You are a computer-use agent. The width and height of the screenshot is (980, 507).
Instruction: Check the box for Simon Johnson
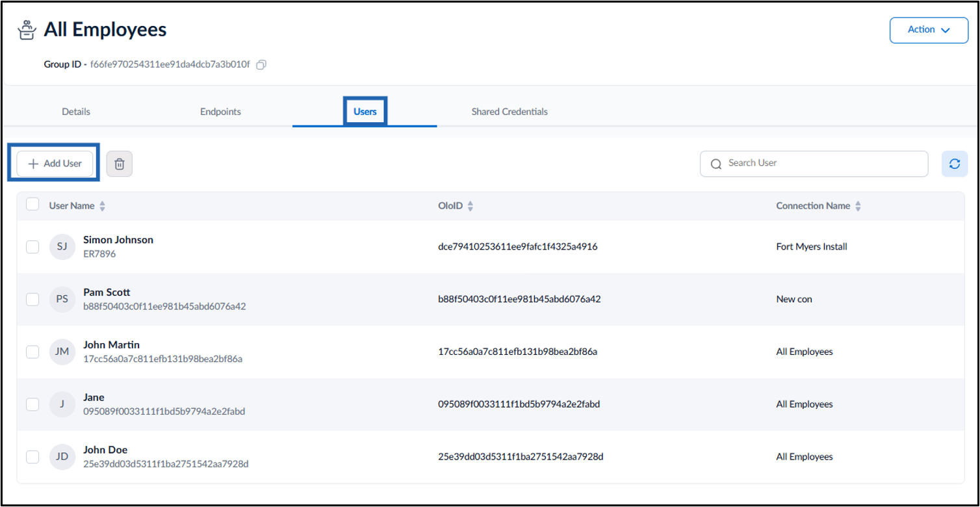pyautogui.click(x=32, y=247)
